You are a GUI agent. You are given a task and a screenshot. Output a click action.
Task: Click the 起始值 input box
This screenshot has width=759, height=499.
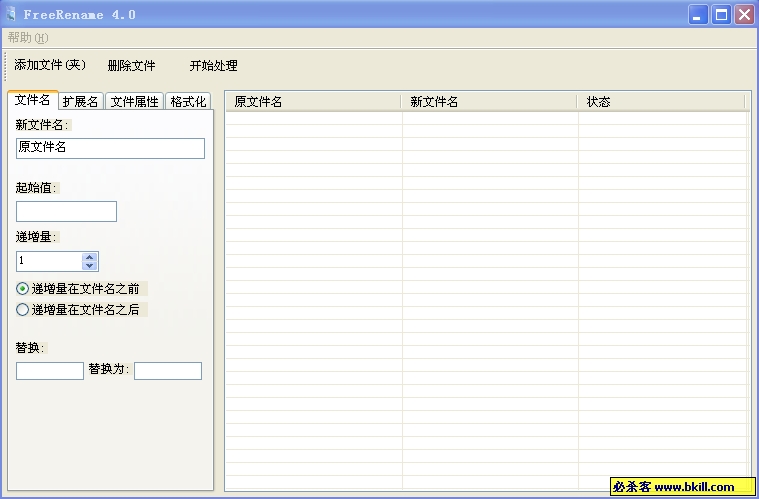[66, 212]
